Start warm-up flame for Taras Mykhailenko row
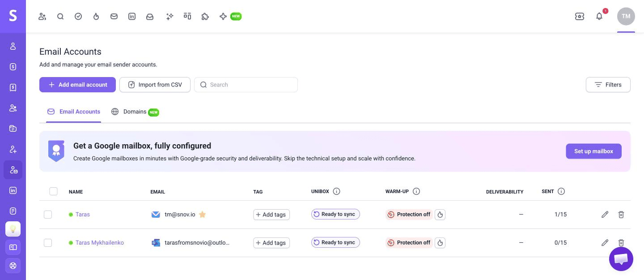Screen dimensions: 644x280 (x=440, y=243)
